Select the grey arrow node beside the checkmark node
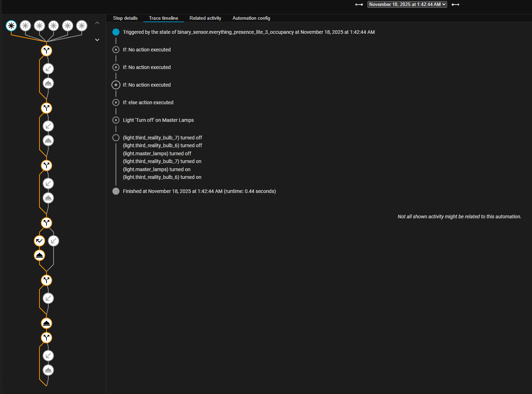The width and height of the screenshot is (532, 394). click(54, 241)
